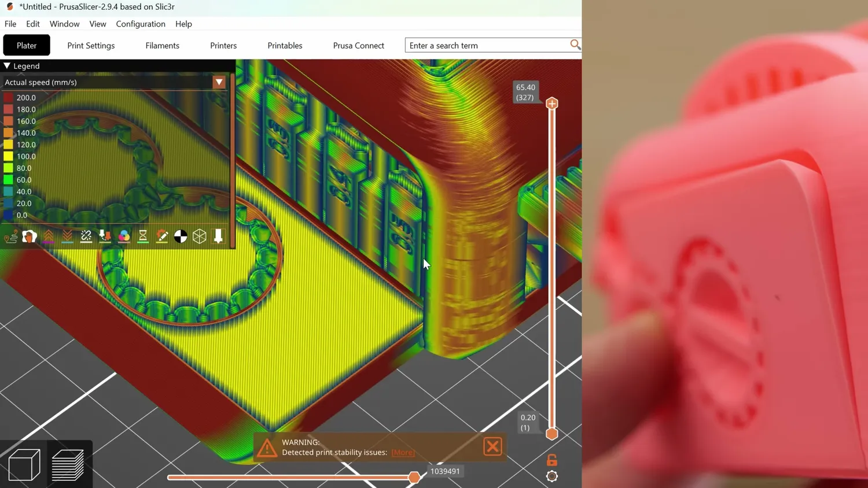The width and height of the screenshot is (868, 488).
Task: Toggle Deretractions visibility down-chevrons icon
Action: (x=67, y=236)
